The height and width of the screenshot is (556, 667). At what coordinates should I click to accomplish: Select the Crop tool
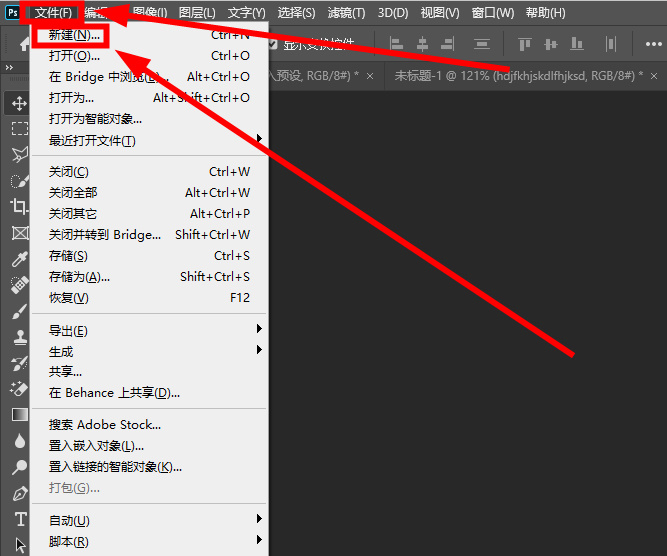pos(20,207)
